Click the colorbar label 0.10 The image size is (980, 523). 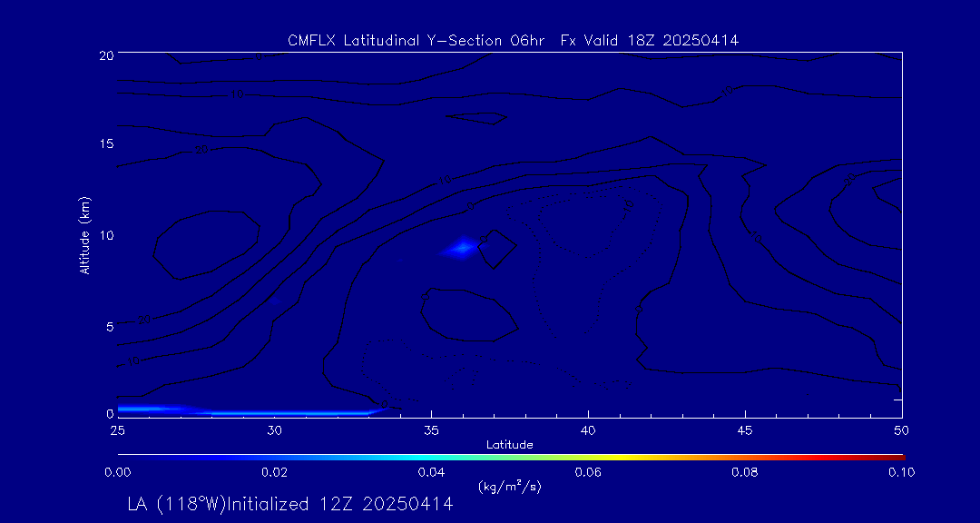[x=901, y=472]
